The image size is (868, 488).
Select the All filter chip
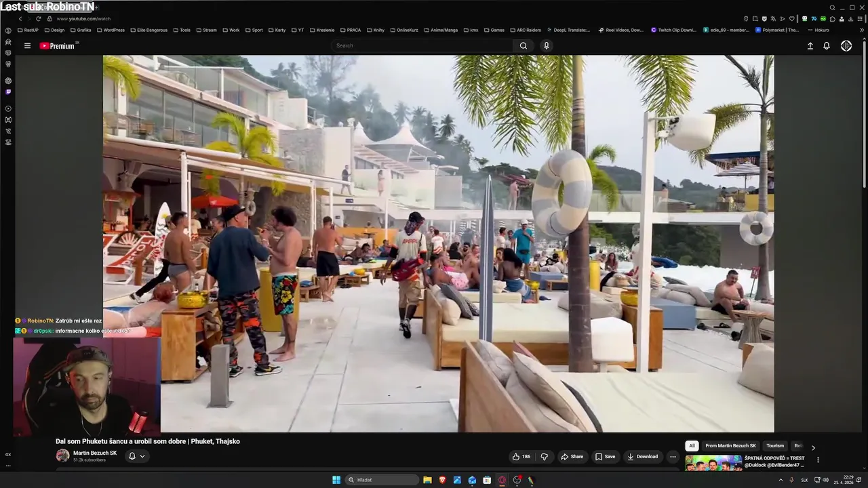click(x=692, y=446)
